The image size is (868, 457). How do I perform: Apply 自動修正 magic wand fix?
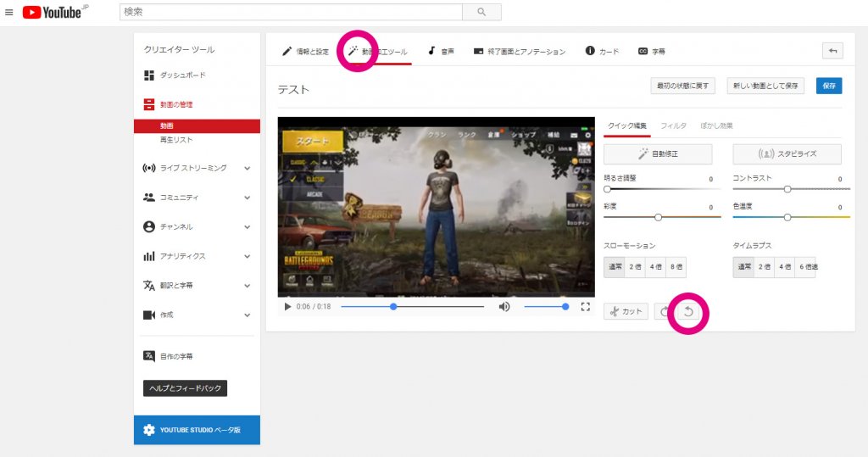[x=658, y=154]
